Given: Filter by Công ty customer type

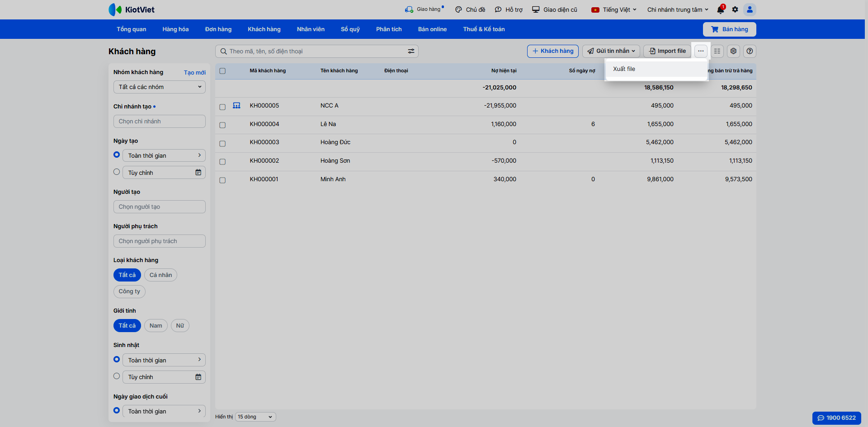Looking at the screenshot, I should tap(129, 291).
